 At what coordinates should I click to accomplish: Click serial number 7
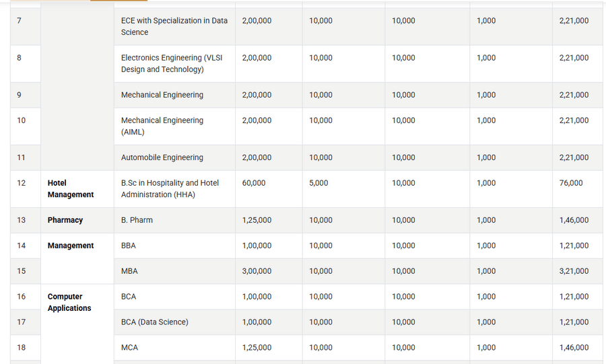19,20
